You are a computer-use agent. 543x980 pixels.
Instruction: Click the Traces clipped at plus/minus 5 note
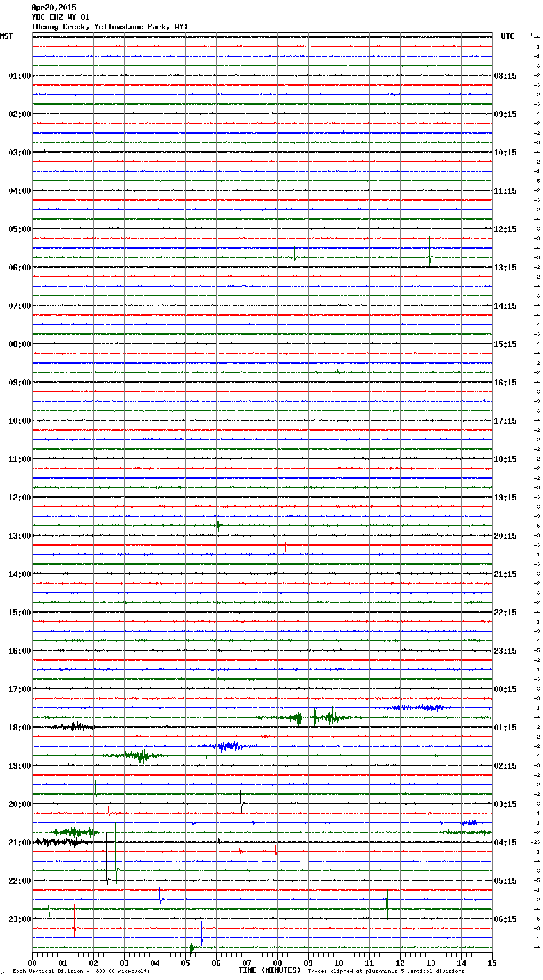tap(386, 972)
